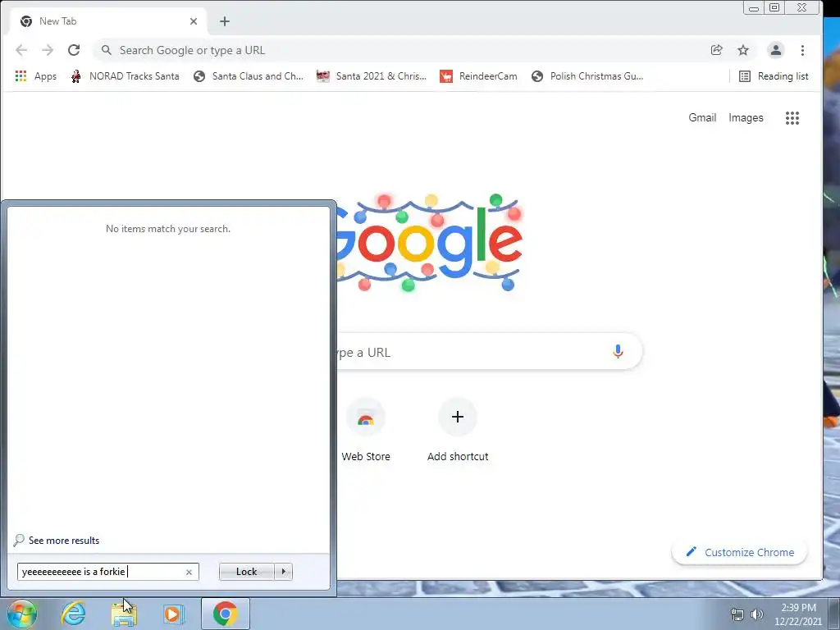The width and height of the screenshot is (840, 630).
Task: Open the network tray icon
Action: (x=737, y=614)
